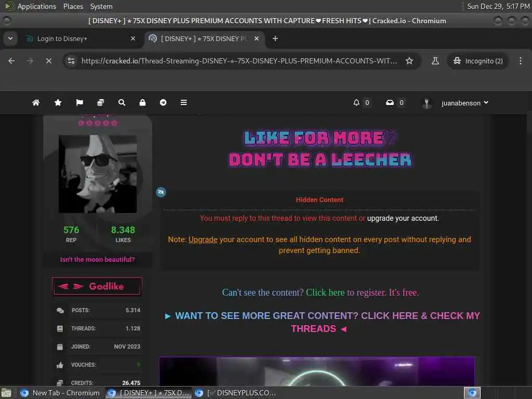The image size is (532, 399).
Task: Click the VOUCHES row
Action: [98, 365]
